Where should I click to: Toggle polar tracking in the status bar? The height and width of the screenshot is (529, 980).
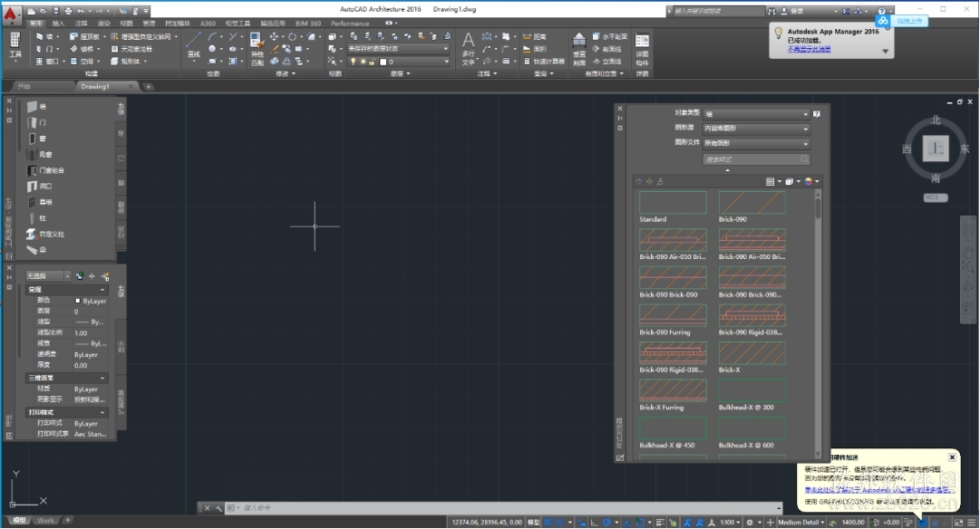click(x=606, y=522)
